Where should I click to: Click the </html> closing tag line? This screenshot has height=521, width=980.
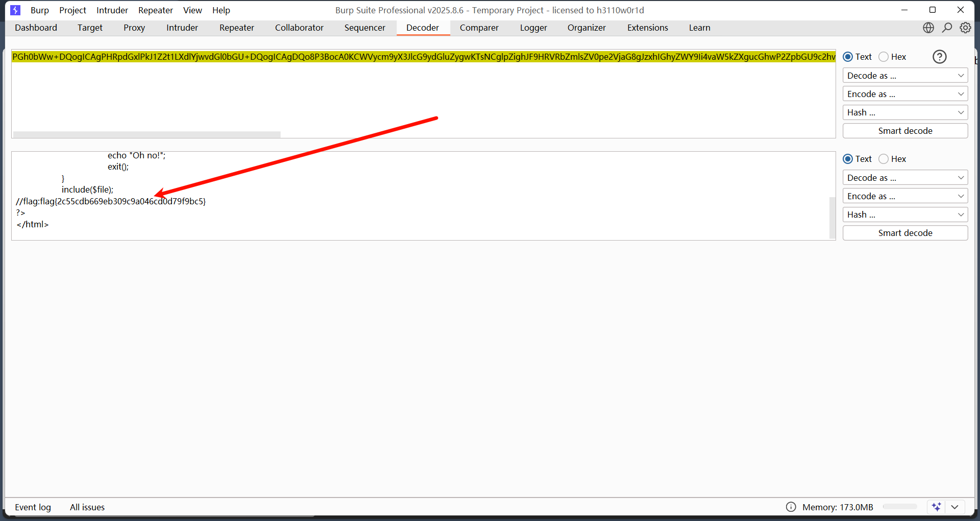[x=33, y=224]
